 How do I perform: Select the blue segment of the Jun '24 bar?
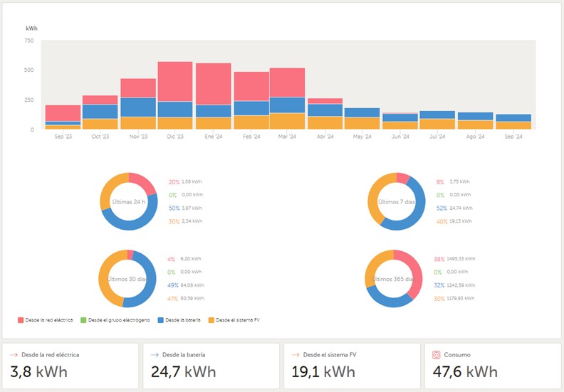400,118
